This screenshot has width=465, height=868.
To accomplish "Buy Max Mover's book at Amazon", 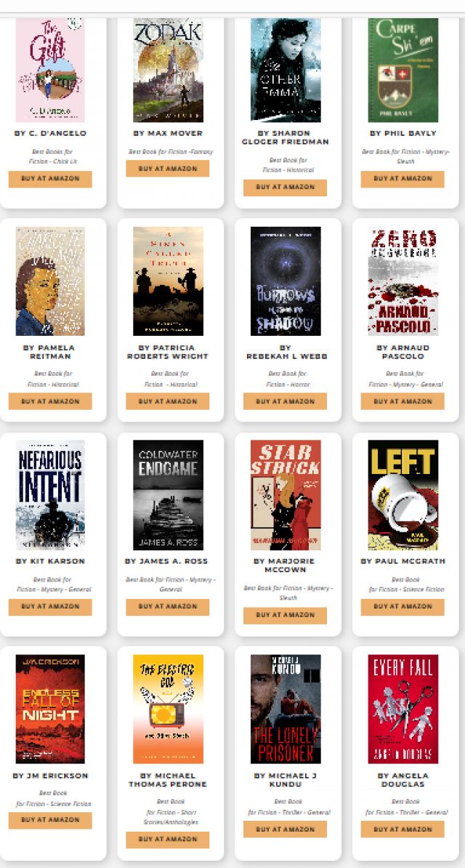I will [x=168, y=168].
